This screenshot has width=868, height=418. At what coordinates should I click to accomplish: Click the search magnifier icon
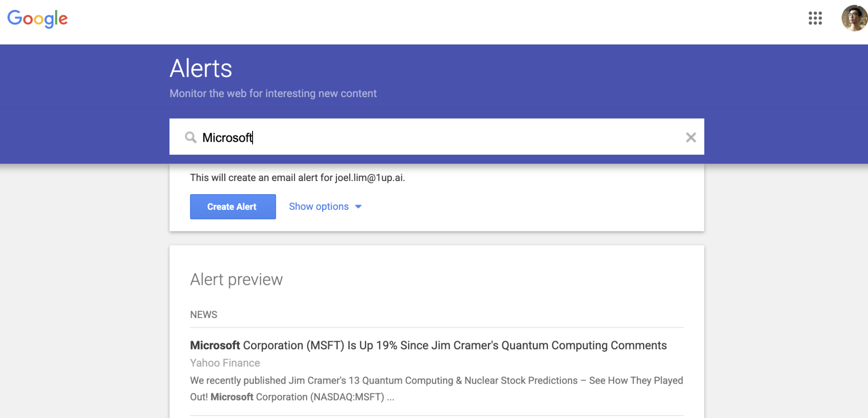click(x=191, y=137)
